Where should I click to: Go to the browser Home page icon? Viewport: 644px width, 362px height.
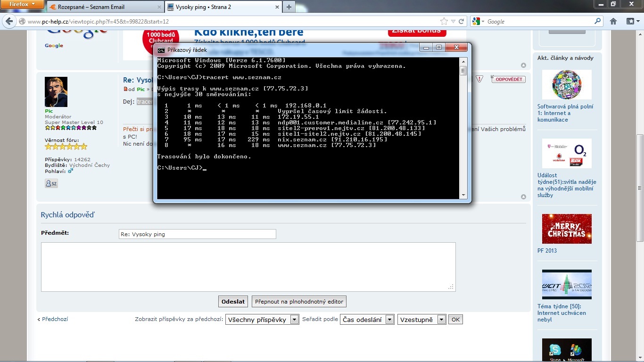pyautogui.click(x=613, y=21)
